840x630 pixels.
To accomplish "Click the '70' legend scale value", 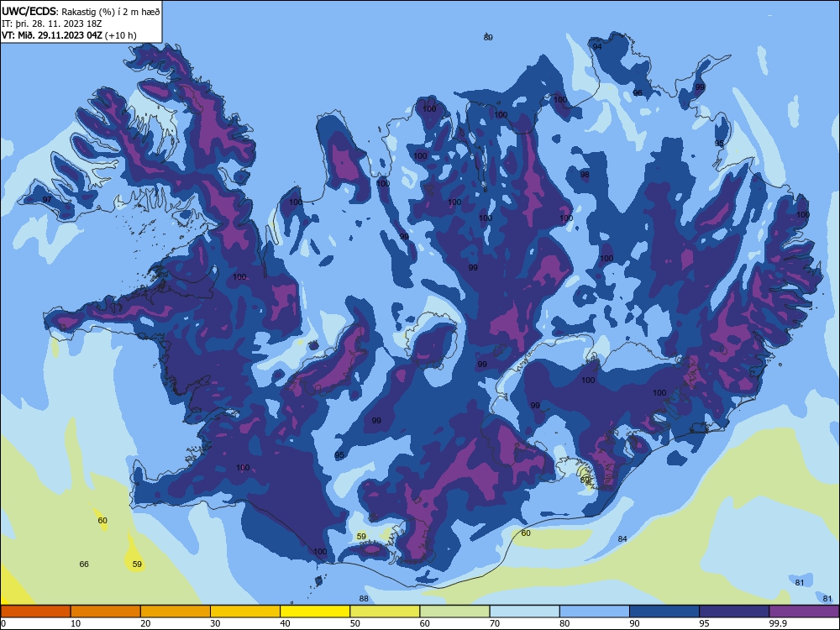I will click(x=495, y=623).
